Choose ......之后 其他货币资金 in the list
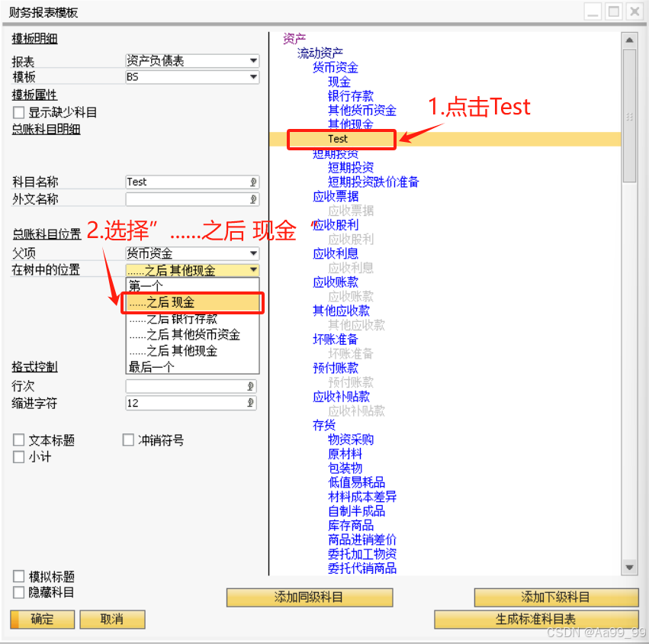Screen dimensions: 649x644 coord(192,335)
